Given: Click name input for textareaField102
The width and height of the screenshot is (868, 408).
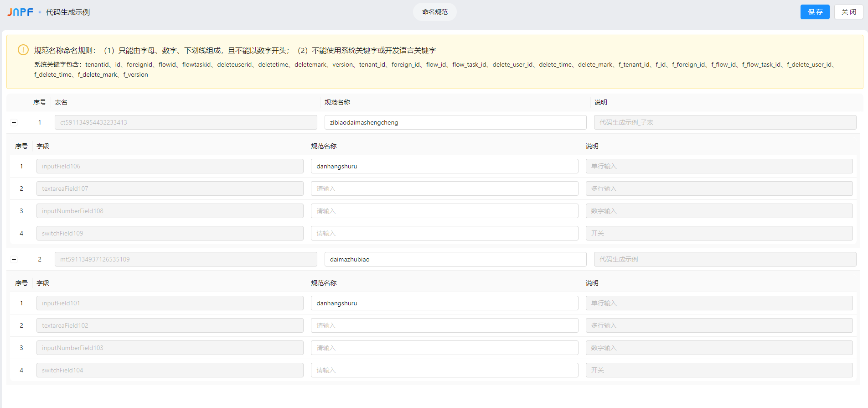Looking at the screenshot, I should pyautogui.click(x=444, y=325).
